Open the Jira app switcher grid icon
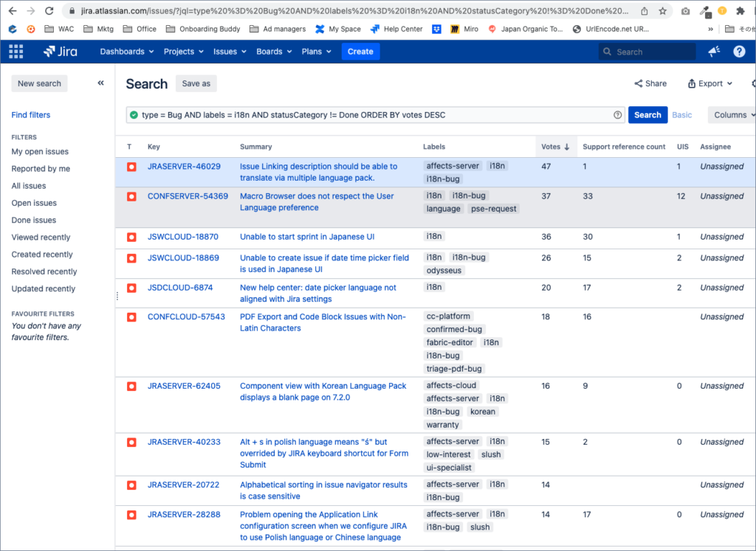 (16, 52)
